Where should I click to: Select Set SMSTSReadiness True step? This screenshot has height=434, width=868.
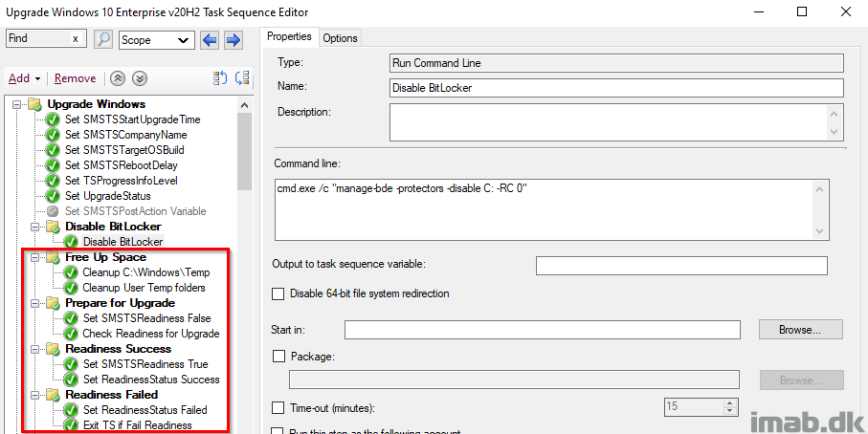pyautogui.click(x=145, y=364)
